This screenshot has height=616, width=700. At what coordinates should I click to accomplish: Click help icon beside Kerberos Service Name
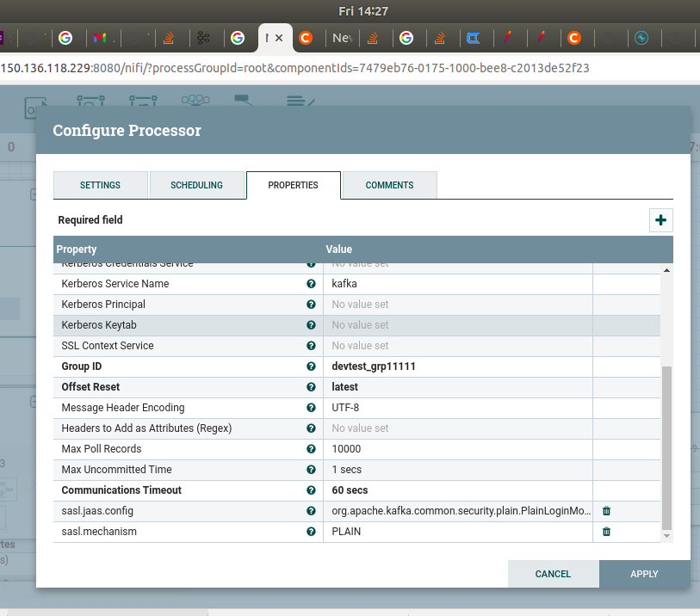click(x=311, y=284)
